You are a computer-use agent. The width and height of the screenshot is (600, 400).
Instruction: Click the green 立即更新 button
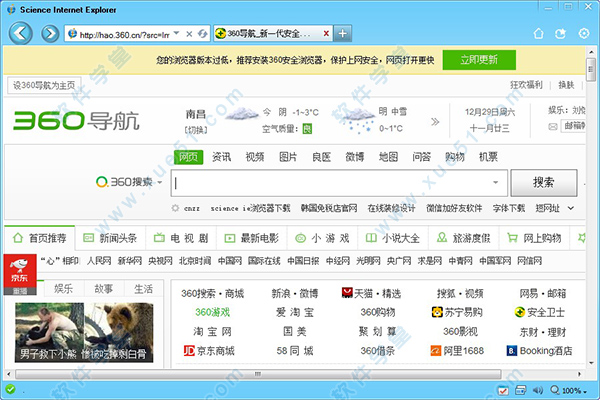(479, 60)
